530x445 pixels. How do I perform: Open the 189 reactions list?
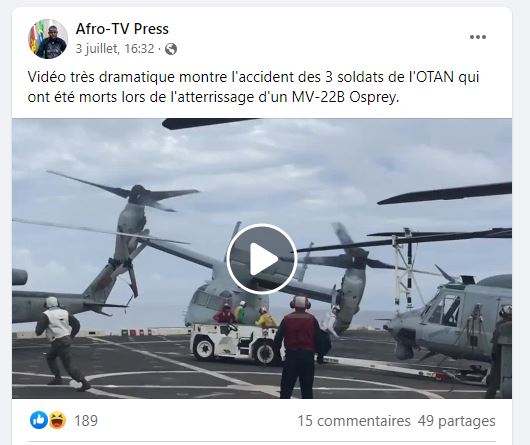click(x=86, y=421)
